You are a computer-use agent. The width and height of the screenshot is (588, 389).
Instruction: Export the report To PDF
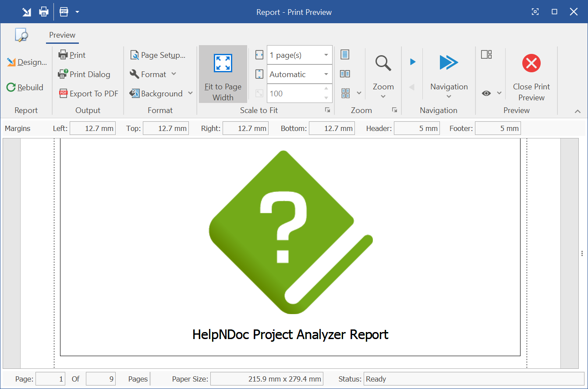(88, 93)
